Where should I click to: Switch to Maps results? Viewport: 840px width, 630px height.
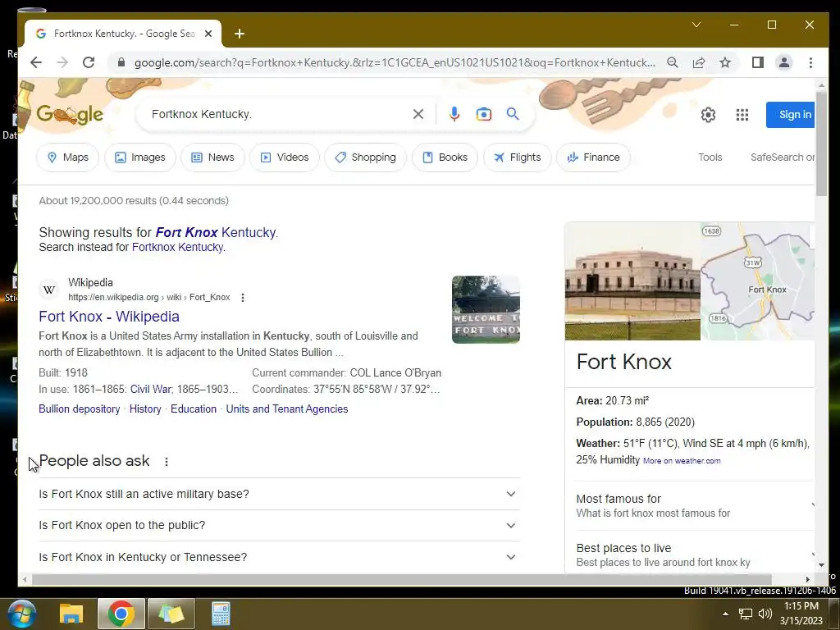(67, 157)
